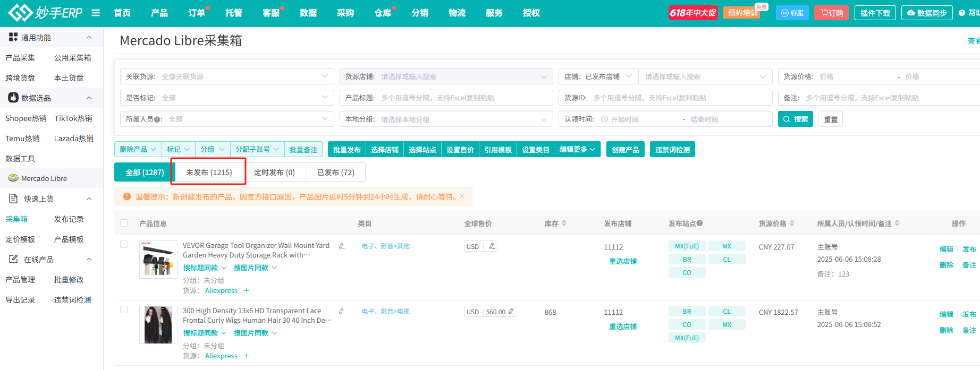Viewport: 980px width, 370px height.
Task: Expand the 分配子账号 dropdown button
Action: click(257, 150)
